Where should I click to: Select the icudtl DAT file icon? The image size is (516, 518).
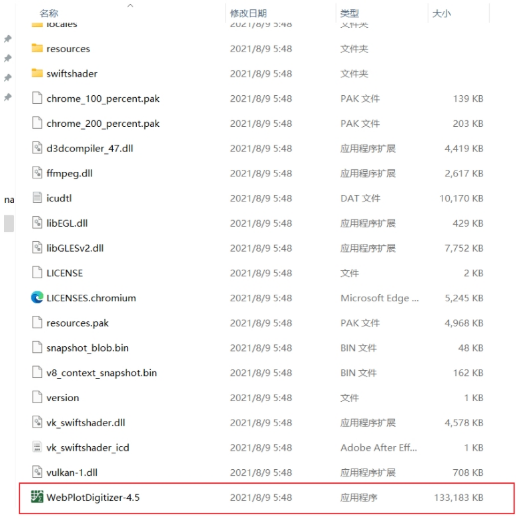click(37, 198)
